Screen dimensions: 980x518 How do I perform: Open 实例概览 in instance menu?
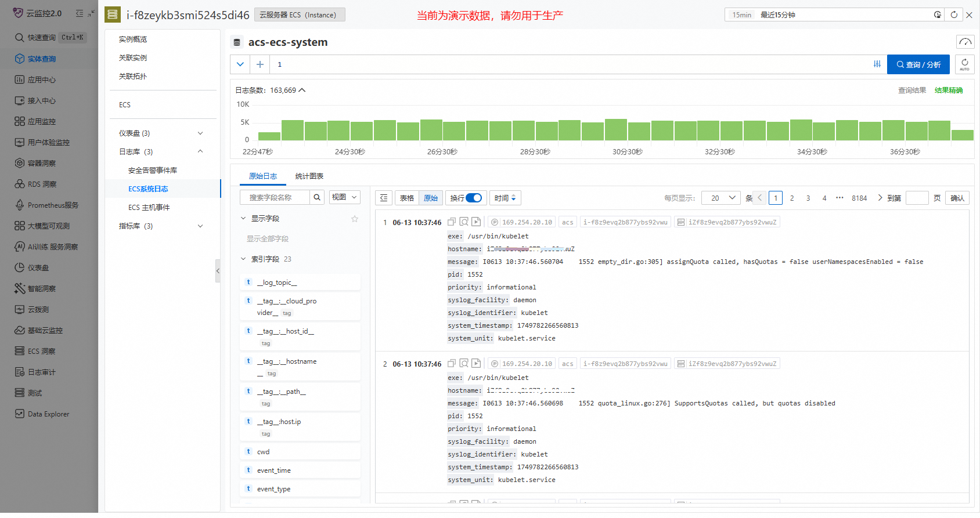coord(133,39)
